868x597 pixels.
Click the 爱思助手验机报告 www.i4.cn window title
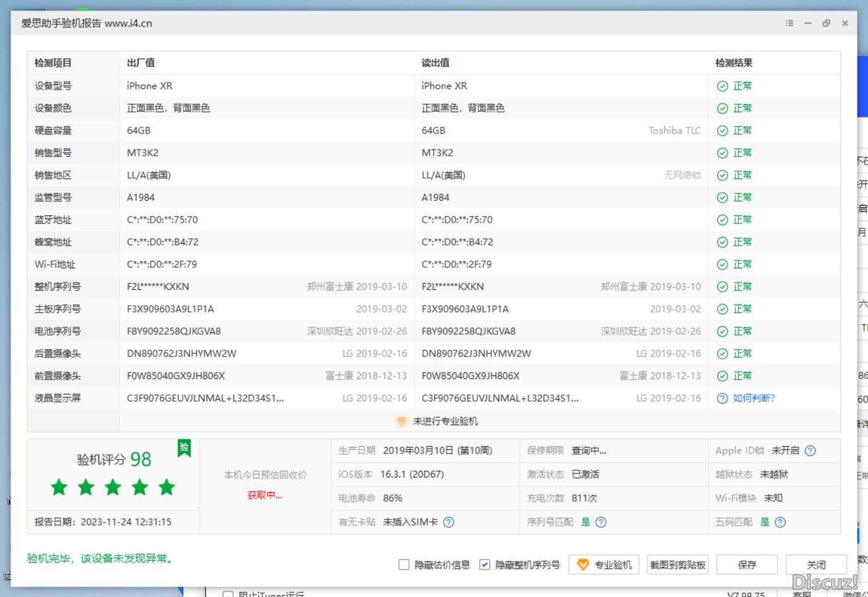pyautogui.click(x=87, y=23)
